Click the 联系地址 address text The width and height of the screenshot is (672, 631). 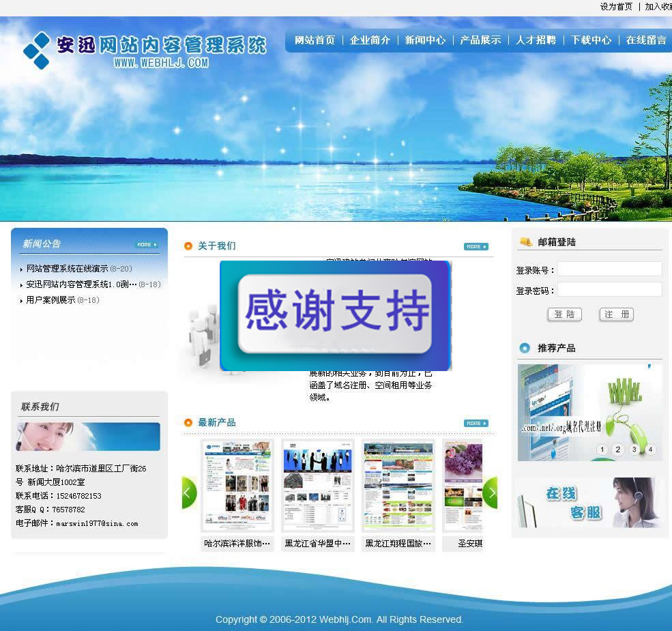point(81,475)
